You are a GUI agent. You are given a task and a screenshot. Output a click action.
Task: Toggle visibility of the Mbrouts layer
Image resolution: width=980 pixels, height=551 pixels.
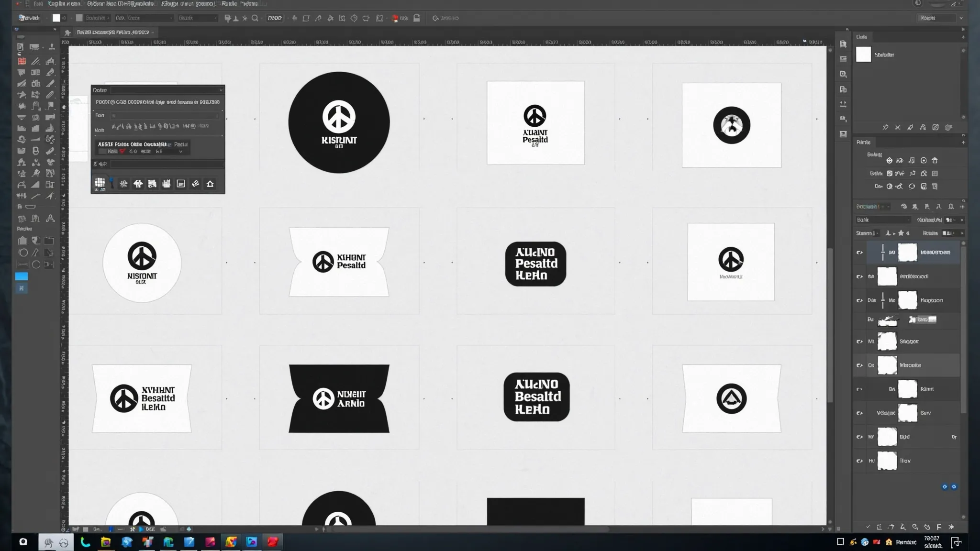pyautogui.click(x=859, y=365)
